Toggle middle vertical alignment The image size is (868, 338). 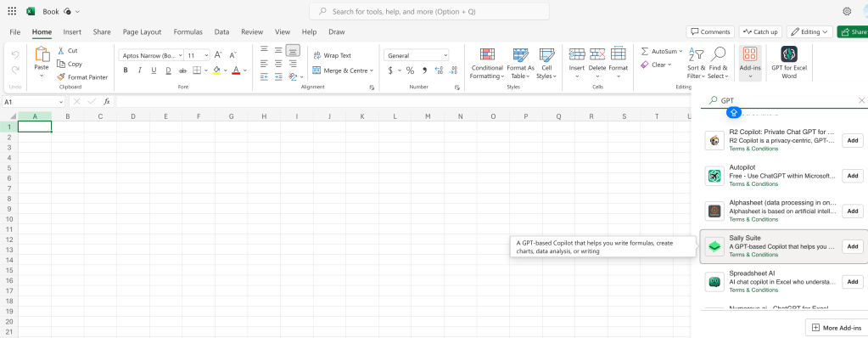click(278, 50)
